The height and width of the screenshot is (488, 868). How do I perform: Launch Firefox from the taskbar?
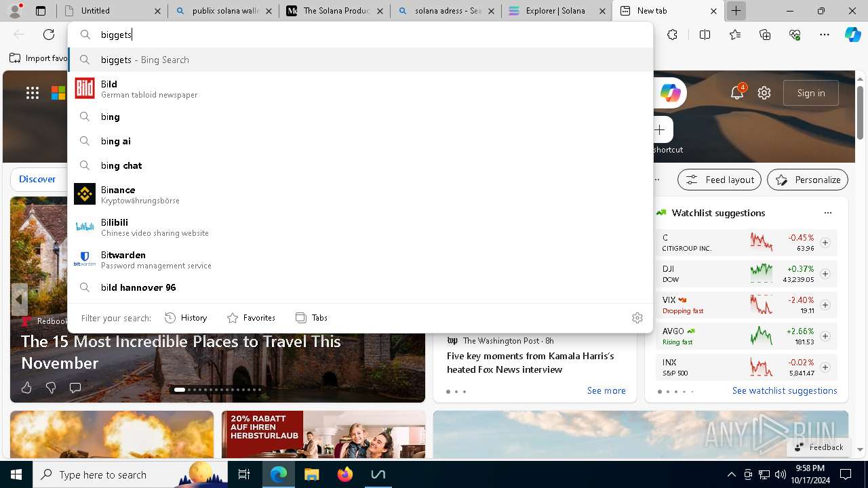click(345, 474)
